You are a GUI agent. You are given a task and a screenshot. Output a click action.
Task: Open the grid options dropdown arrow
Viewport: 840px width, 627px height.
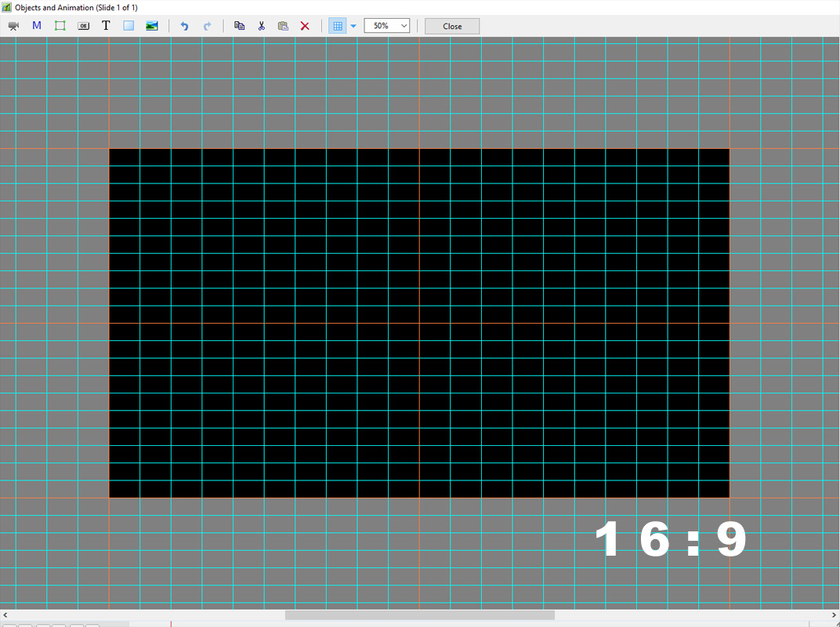click(353, 26)
